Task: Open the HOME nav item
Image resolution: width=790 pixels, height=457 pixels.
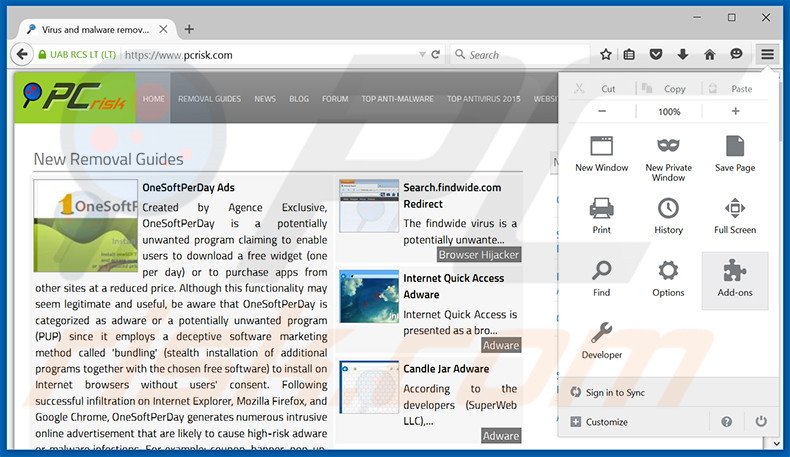Action: (153, 98)
